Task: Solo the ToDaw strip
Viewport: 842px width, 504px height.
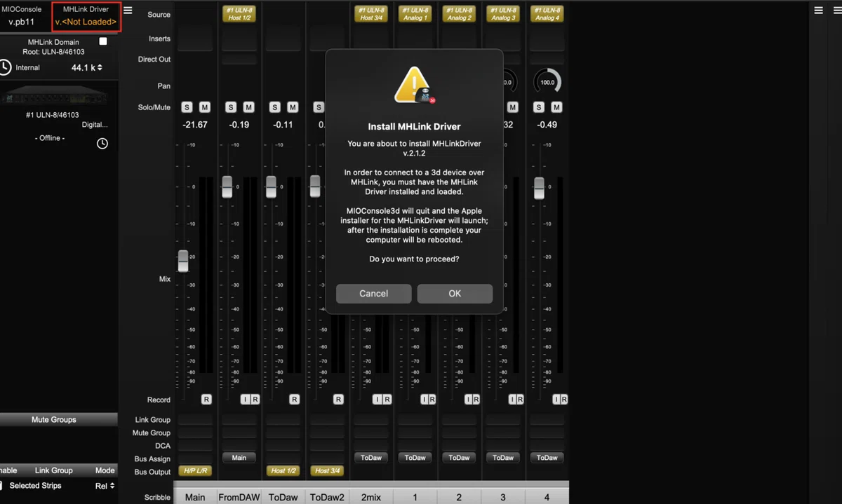Action: click(x=275, y=107)
